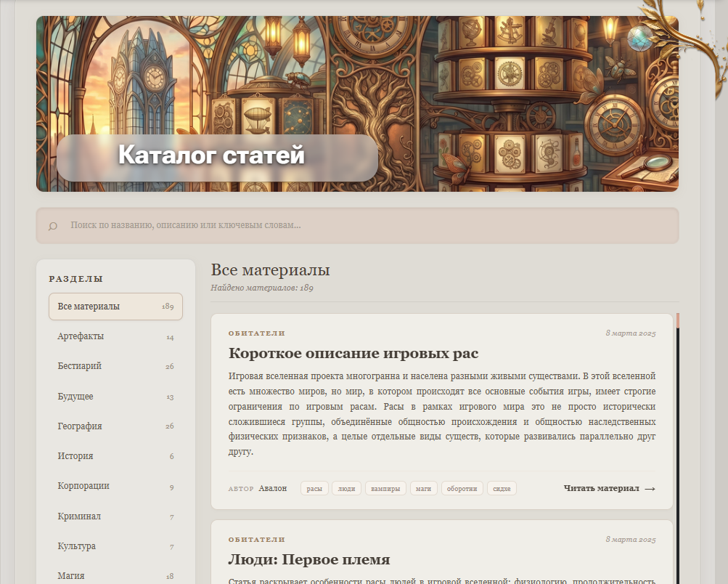Open the Криминал section
The width and height of the screenshot is (728, 584).
[x=115, y=516]
